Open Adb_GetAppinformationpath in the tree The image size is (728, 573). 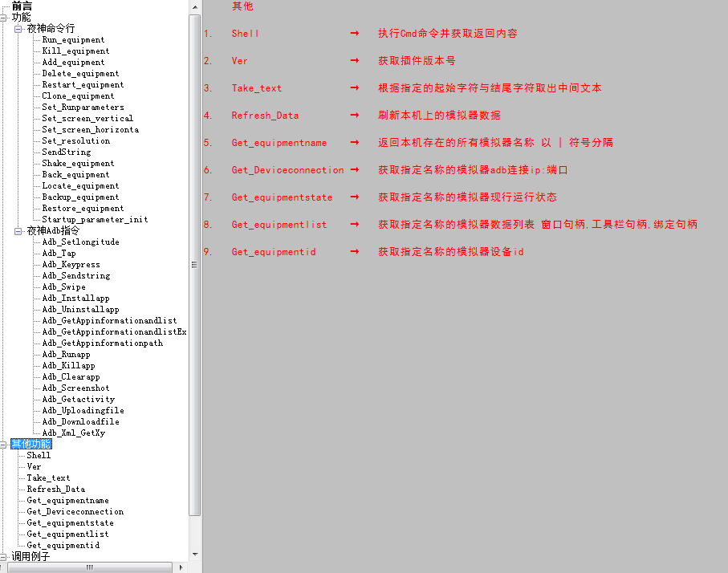(x=103, y=343)
